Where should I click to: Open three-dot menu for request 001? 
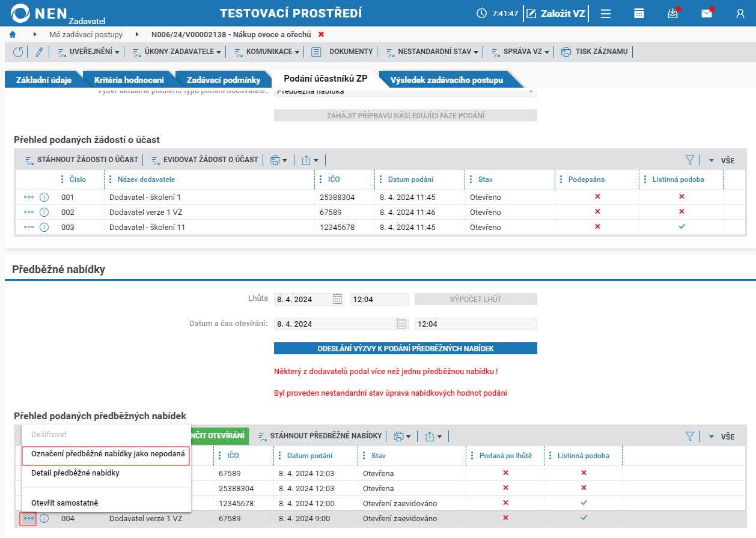click(29, 197)
